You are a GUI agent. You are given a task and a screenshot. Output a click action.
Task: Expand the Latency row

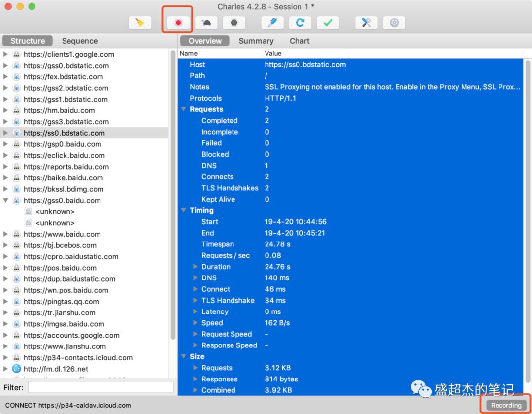tap(195, 311)
